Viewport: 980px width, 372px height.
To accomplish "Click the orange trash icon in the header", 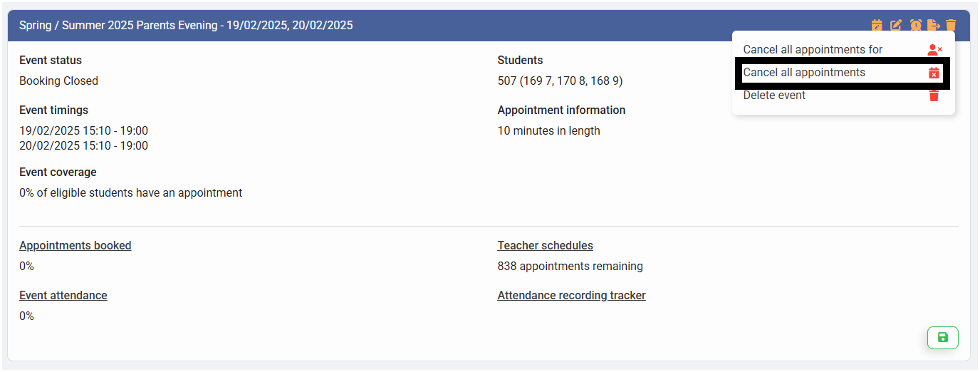I will click(x=951, y=25).
